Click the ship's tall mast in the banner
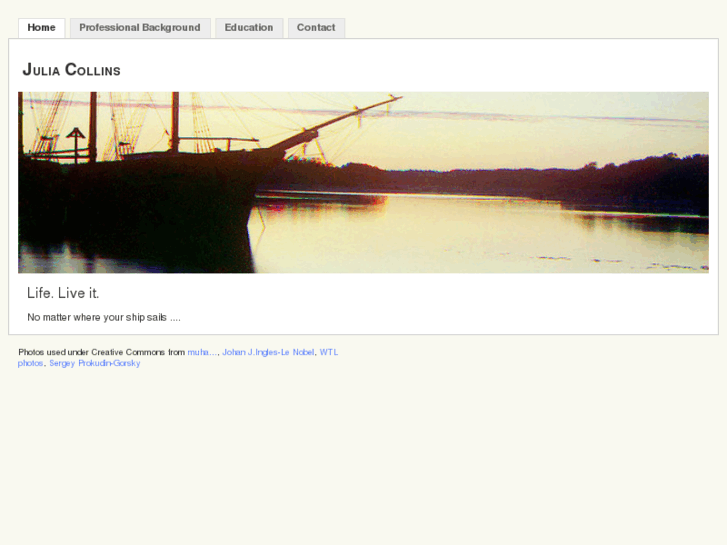 [x=175, y=122]
